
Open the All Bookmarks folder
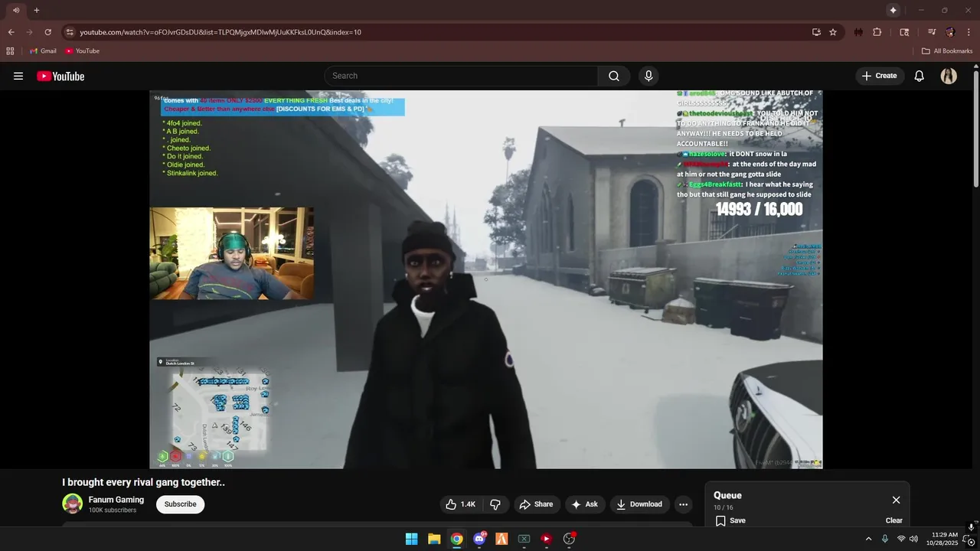point(947,51)
